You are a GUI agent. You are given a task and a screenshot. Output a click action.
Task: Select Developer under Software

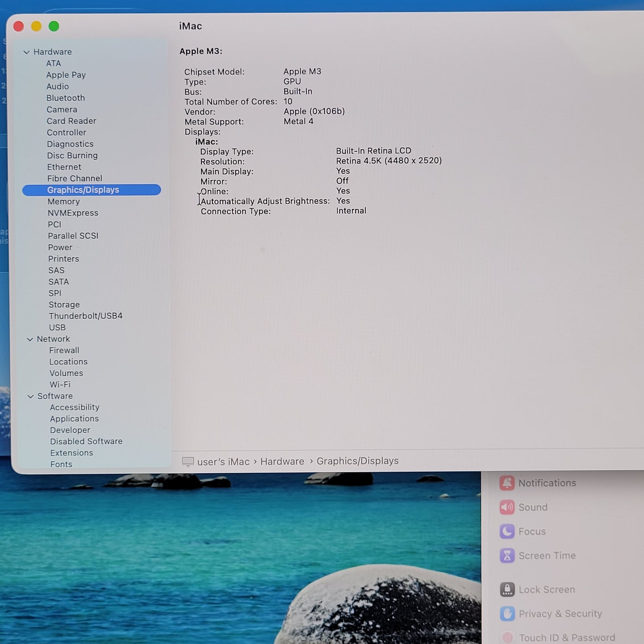pos(70,430)
